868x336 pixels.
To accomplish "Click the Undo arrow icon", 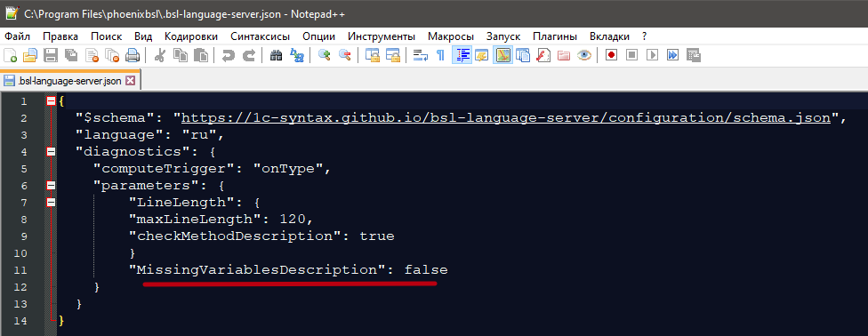I will pos(228,55).
